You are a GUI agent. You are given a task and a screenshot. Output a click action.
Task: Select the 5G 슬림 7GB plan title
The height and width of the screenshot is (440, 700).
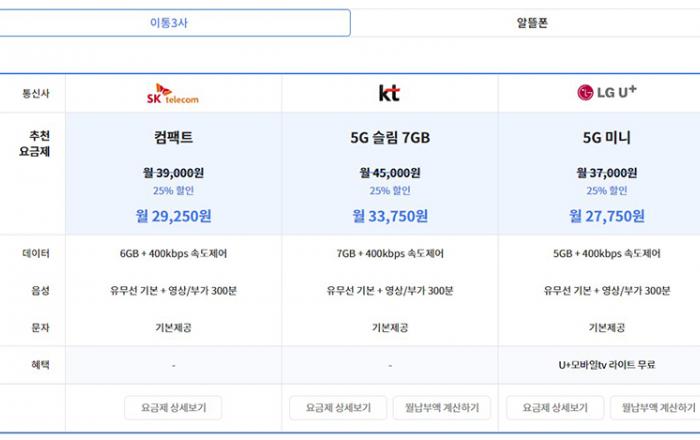pos(389,138)
